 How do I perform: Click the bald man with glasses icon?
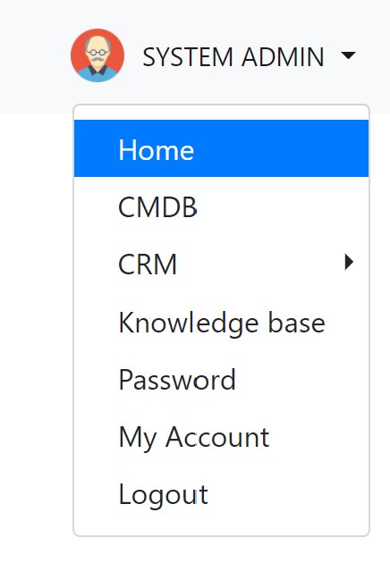(97, 55)
